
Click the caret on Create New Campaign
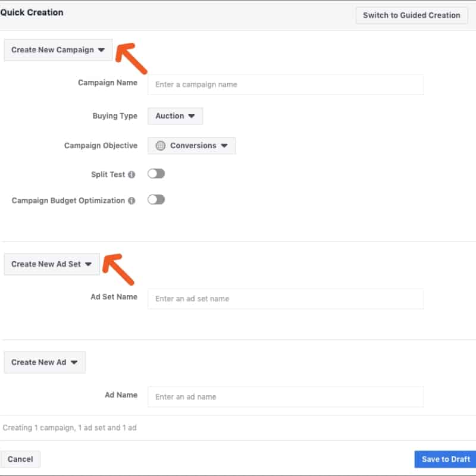[x=101, y=50]
